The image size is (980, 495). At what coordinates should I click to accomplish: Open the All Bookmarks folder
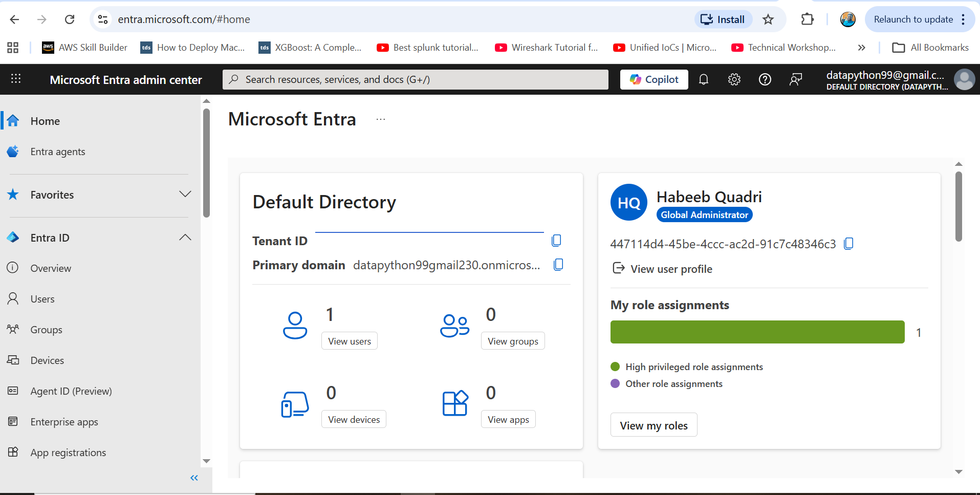tap(930, 48)
